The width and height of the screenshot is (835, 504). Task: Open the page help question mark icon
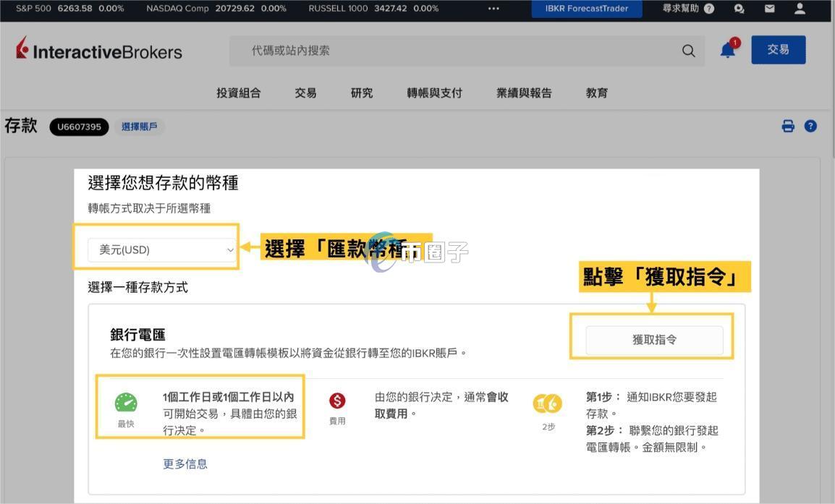[810, 126]
